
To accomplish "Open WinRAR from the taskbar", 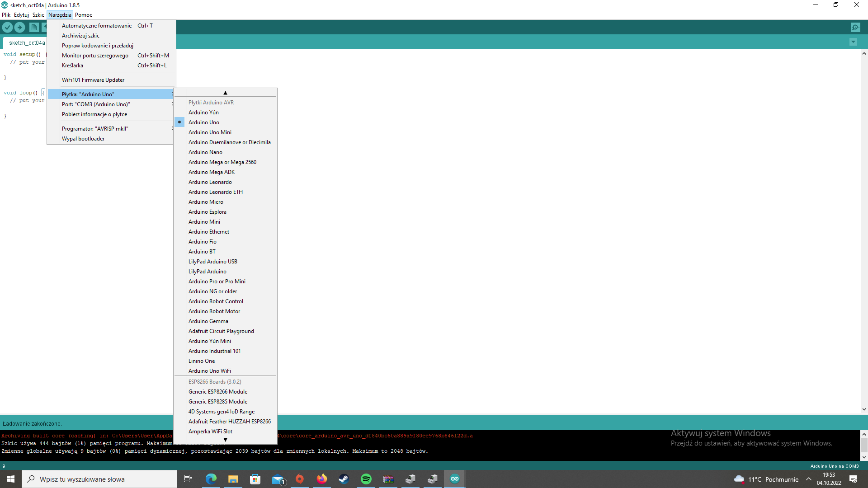I will tap(388, 479).
